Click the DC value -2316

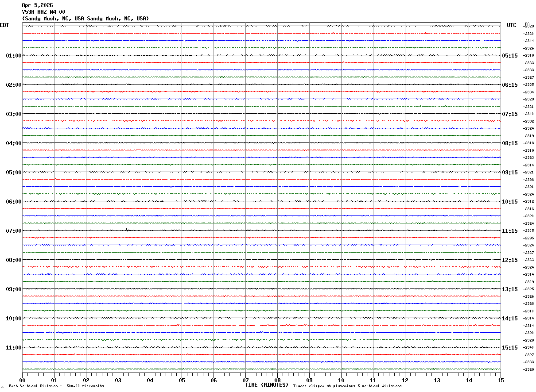tap(528, 209)
